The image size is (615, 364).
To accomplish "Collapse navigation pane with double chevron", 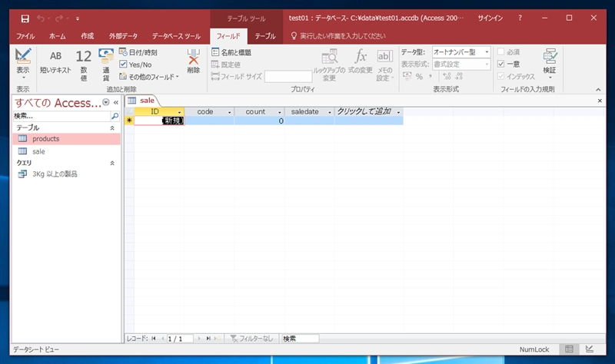I will tap(116, 102).
